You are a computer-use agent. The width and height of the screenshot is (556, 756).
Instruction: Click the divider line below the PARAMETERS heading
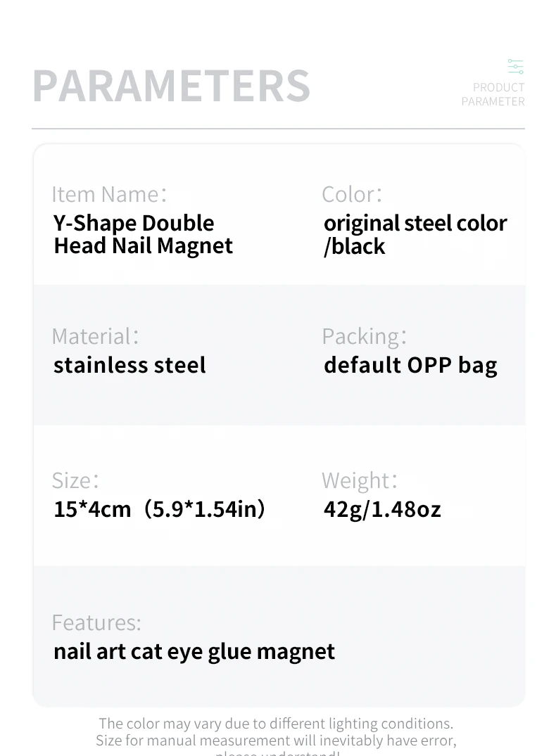tap(278, 129)
